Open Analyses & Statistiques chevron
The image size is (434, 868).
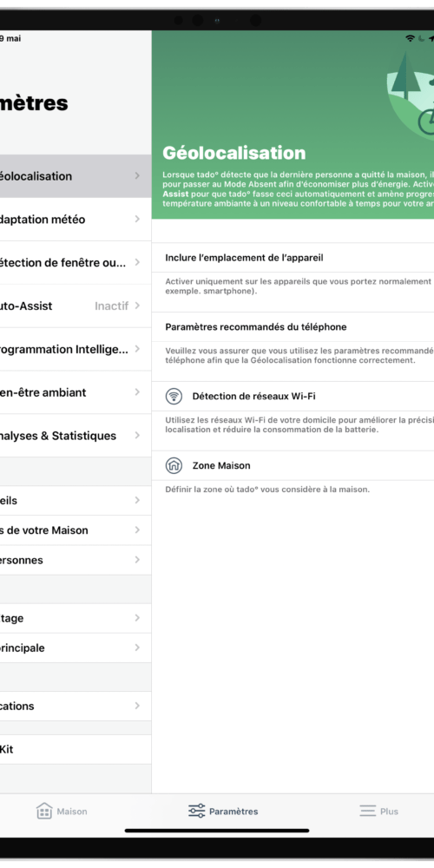click(x=137, y=436)
